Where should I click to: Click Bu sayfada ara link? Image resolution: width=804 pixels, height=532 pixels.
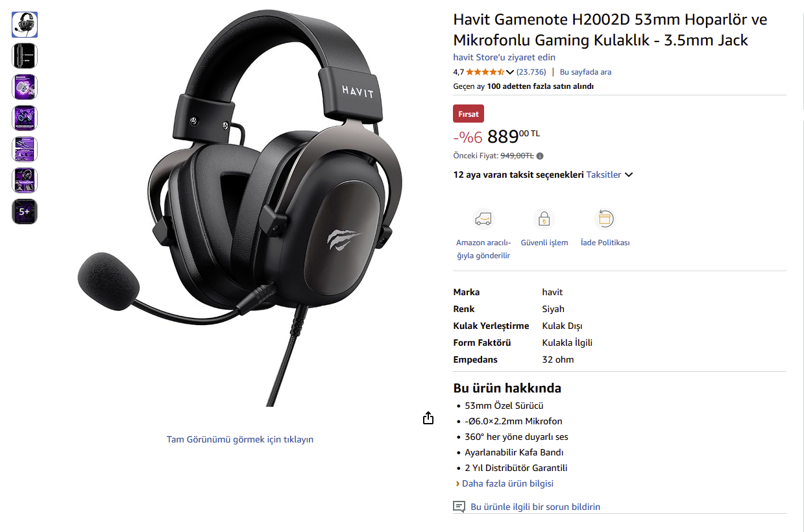pos(585,72)
